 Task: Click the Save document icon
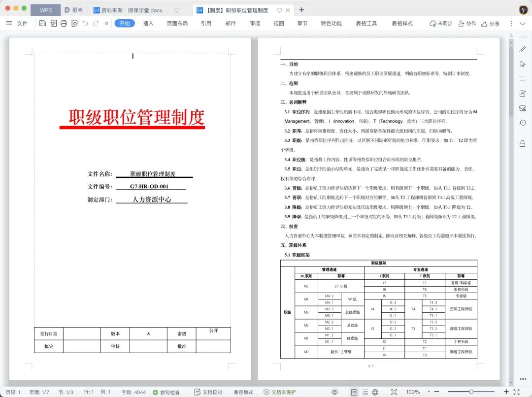point(42,24)
